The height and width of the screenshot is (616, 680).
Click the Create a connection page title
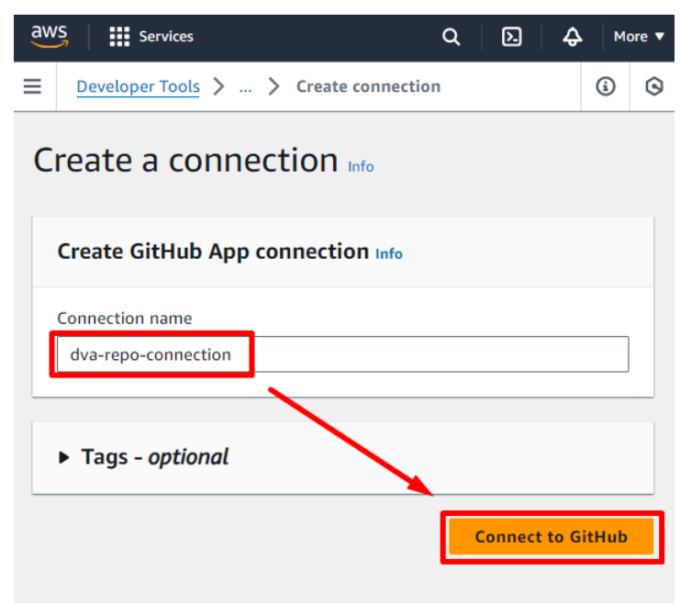(x=185, y=161)
